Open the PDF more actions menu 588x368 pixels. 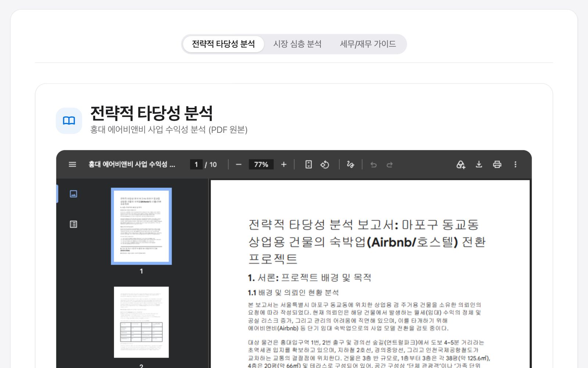(x=515, y=164)
